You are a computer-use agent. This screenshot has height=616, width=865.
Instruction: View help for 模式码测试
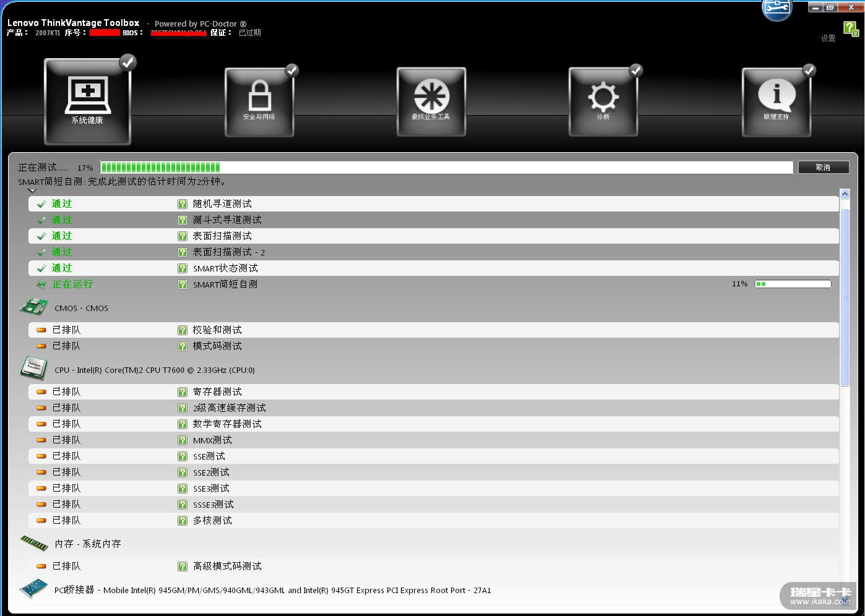pyautogui.click(x=183, y=346)
